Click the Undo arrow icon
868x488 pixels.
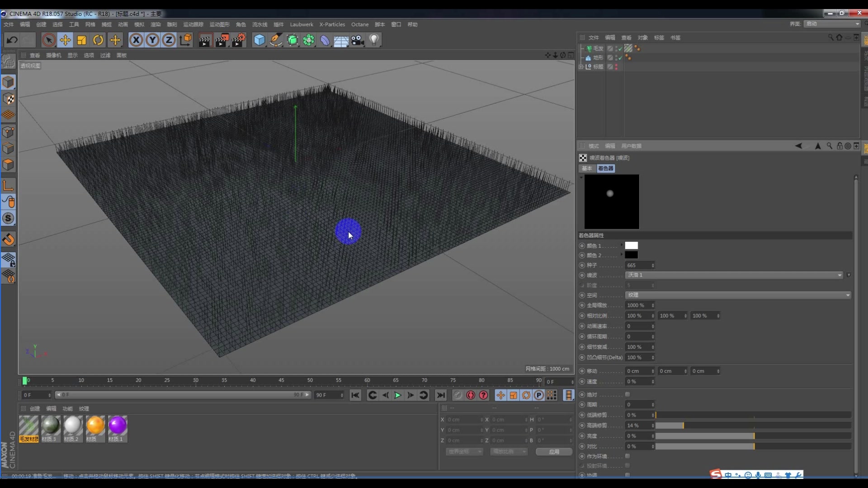pyautogui.click(x=12, y=40)
